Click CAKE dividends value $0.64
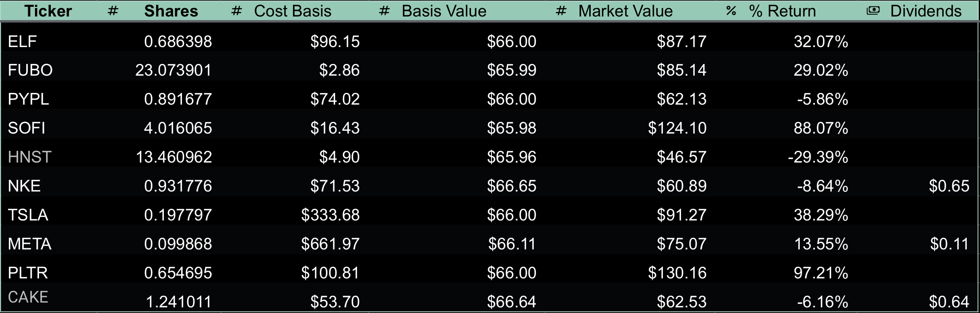The width and height of the screenshot is (980, 313). [949, 302]
